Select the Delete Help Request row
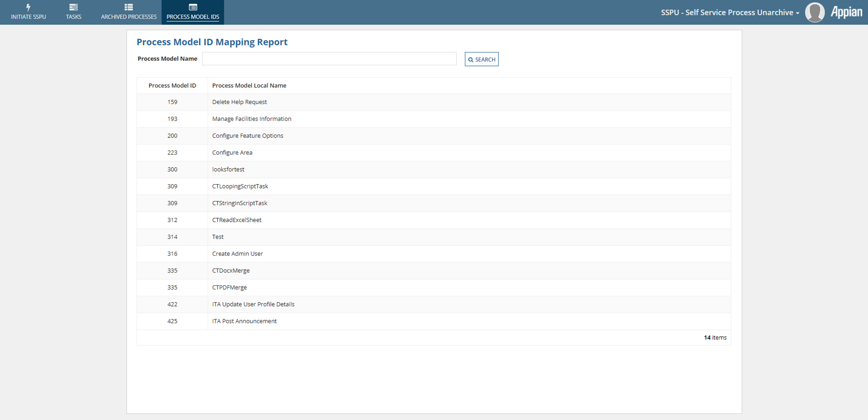868x420 pixels. click(x=434, y=102)
